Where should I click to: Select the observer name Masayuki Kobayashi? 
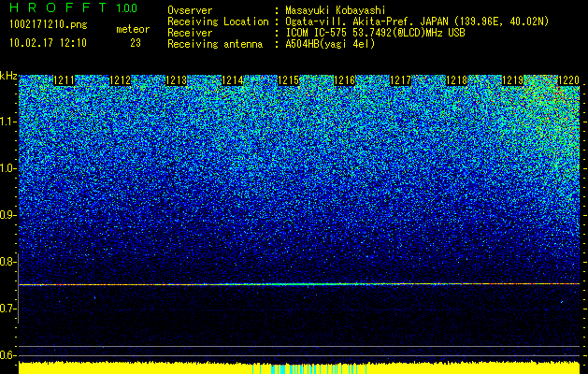pyautogui.click(x=336, y=11)
